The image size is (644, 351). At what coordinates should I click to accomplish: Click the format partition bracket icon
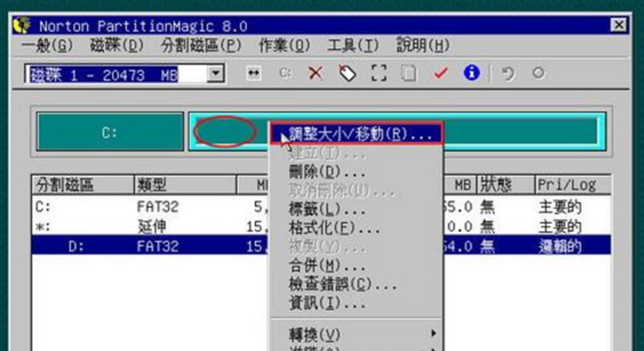[378, 74]
